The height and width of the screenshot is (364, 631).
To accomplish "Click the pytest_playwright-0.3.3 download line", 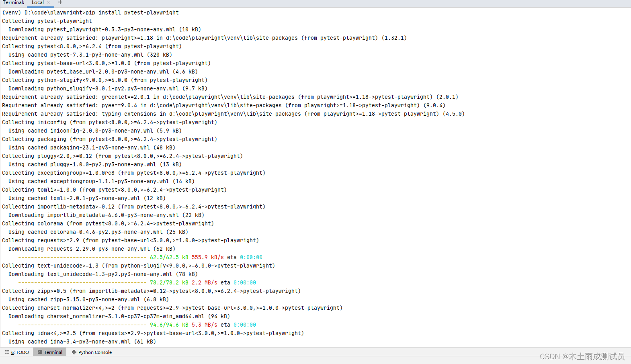I will tap(104, 29).
